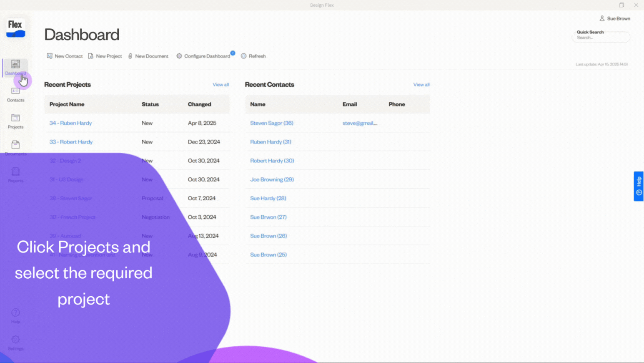Open contact Steven Sagor (36)
644x363 pixels.
[272, 123]
